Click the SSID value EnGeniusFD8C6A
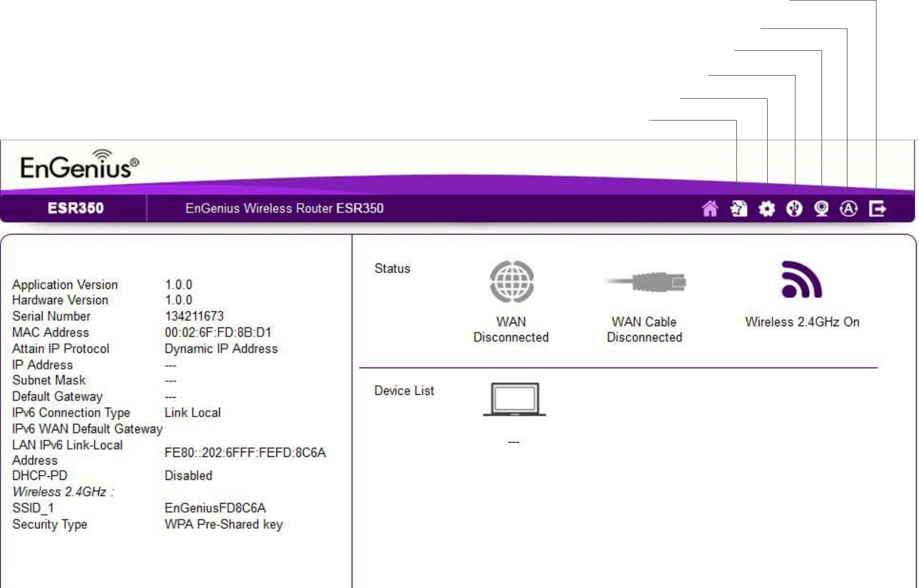The width and height of the screenshot is (919, 588). pos(215,508)
